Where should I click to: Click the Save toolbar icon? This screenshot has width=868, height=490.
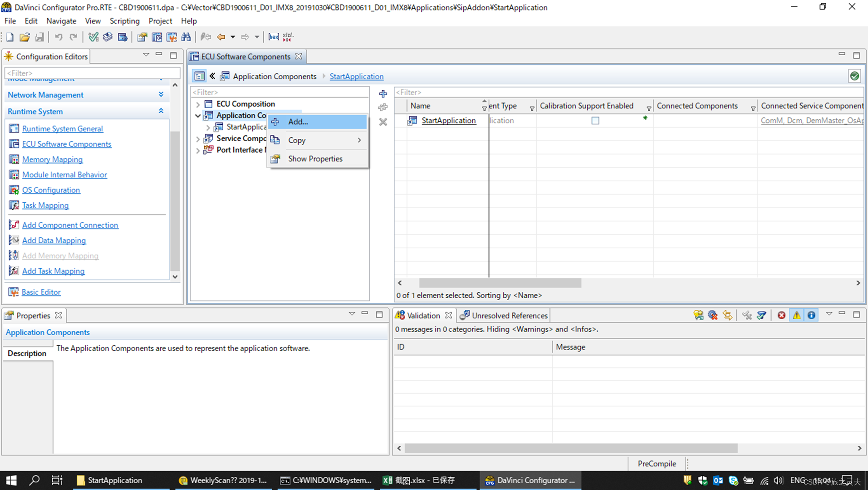tap(39, 37)
